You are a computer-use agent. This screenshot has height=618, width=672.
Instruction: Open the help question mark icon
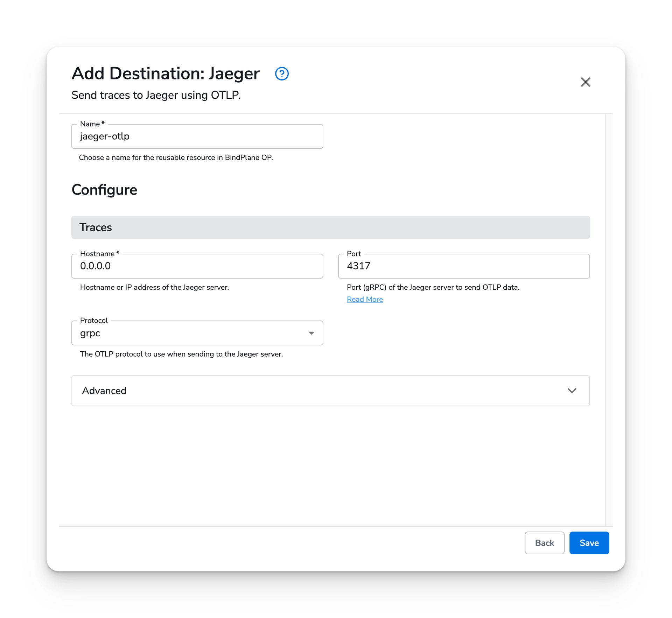[282, 73]
